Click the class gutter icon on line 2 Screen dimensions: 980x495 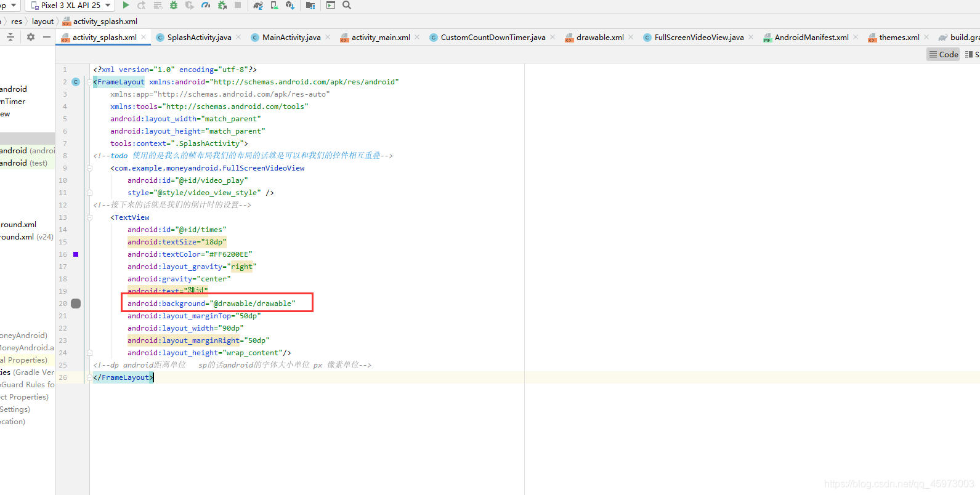pos(76,82)
